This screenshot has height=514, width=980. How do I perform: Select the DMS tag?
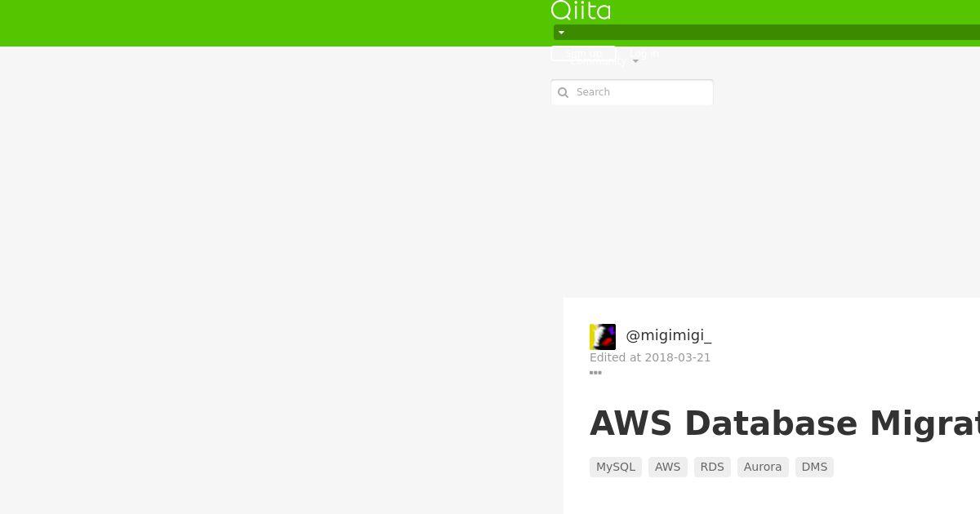coord(814,467)
